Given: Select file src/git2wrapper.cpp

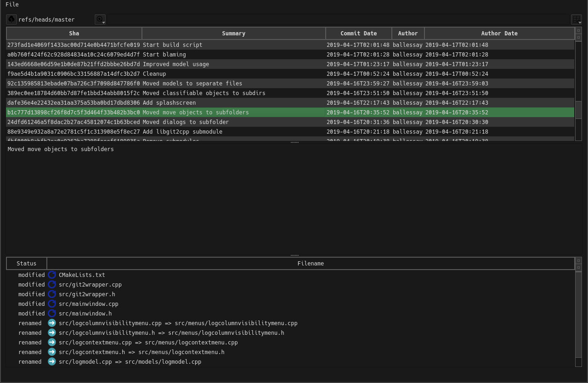Looking at the screenshot, I should click(90, 285).
